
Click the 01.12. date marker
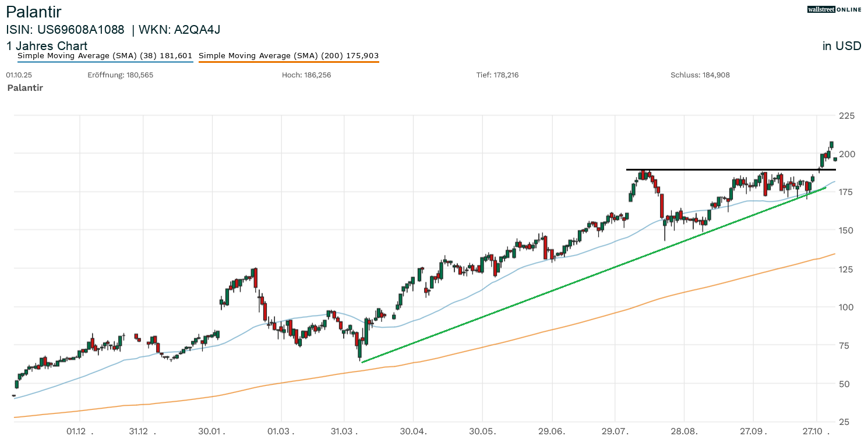(x=79, y=431)
